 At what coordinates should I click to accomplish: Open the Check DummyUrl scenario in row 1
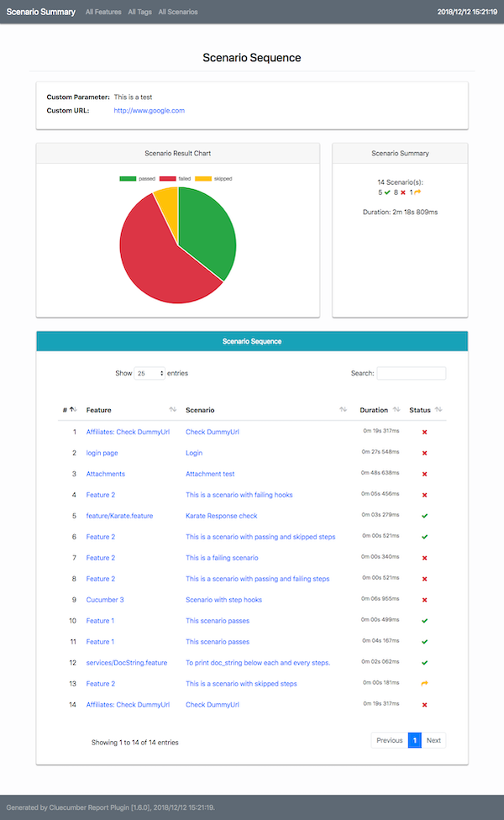pyautogui.click(x=213, y=432)
